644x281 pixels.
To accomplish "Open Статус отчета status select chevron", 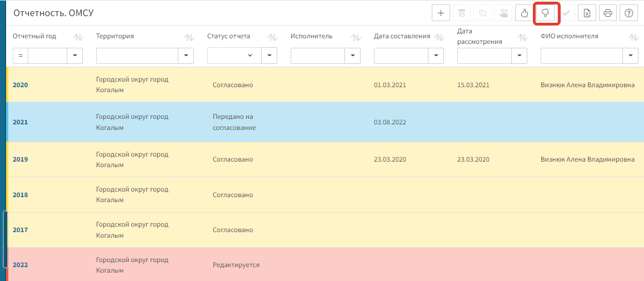I will click(249, 56).
